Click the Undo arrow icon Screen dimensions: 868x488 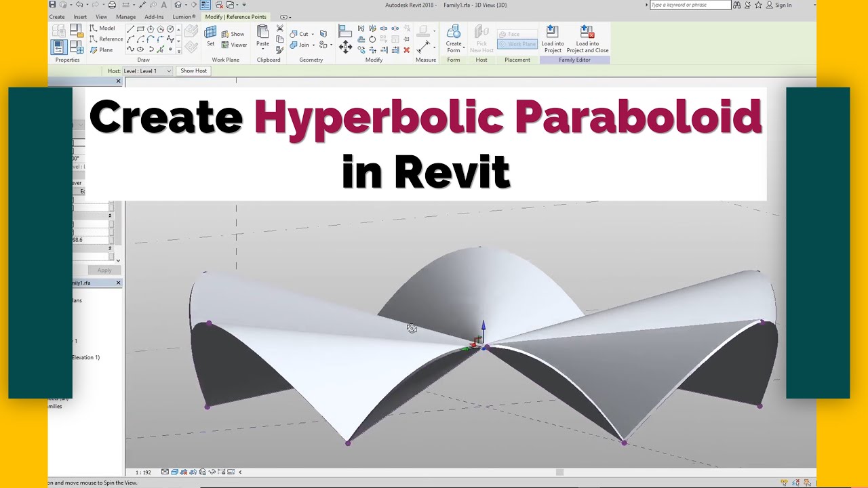pos(79,4)
